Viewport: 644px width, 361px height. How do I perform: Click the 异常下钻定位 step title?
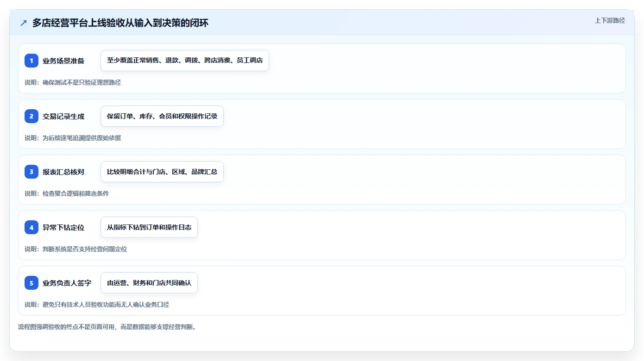point(63,227)
